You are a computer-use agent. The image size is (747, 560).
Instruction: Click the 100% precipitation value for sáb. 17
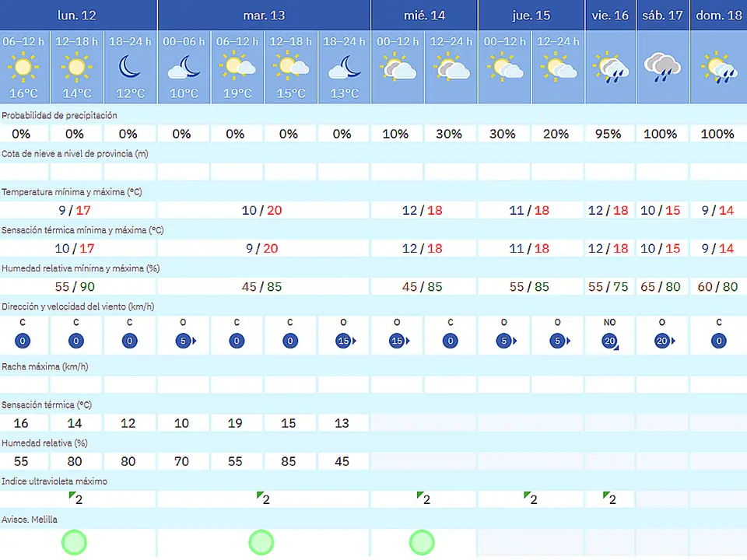(661, 134)
